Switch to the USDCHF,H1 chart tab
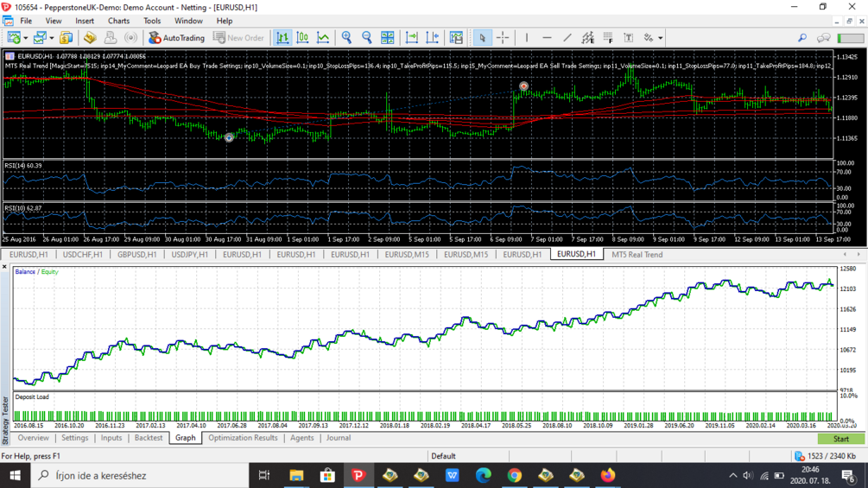The width and height of the screenshot is (868, 488). coord(83,255)
